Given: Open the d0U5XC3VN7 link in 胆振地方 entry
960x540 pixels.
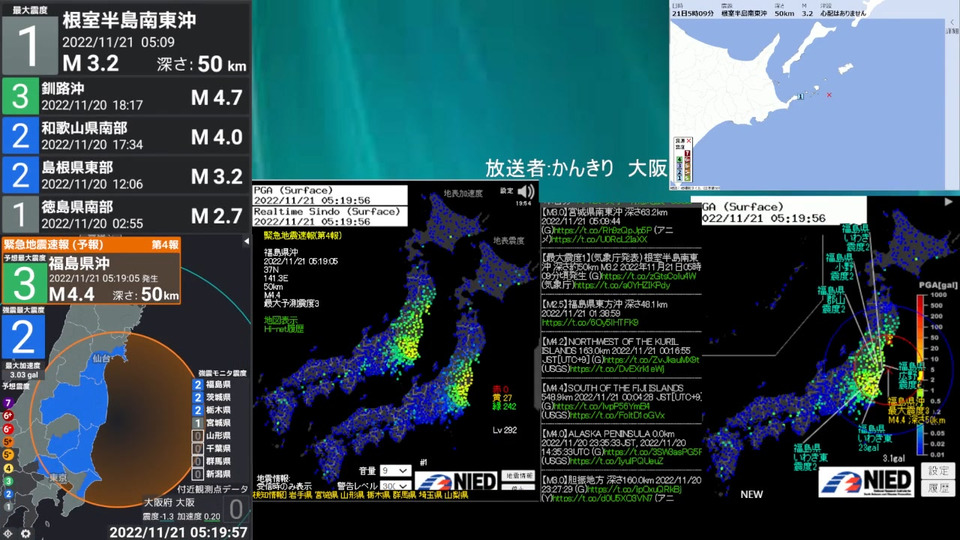Looking at the screenshot, I should pyautogui.click(x=601, y=498).
